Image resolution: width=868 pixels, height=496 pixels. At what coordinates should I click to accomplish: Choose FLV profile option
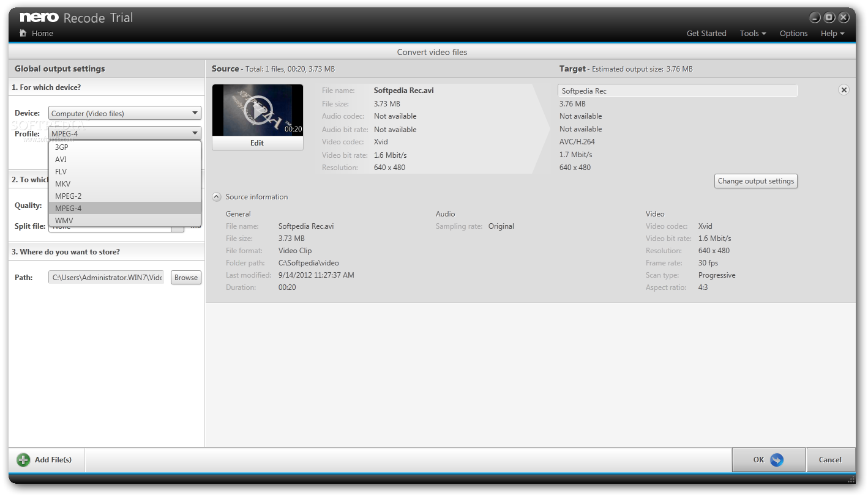point(125,172)
